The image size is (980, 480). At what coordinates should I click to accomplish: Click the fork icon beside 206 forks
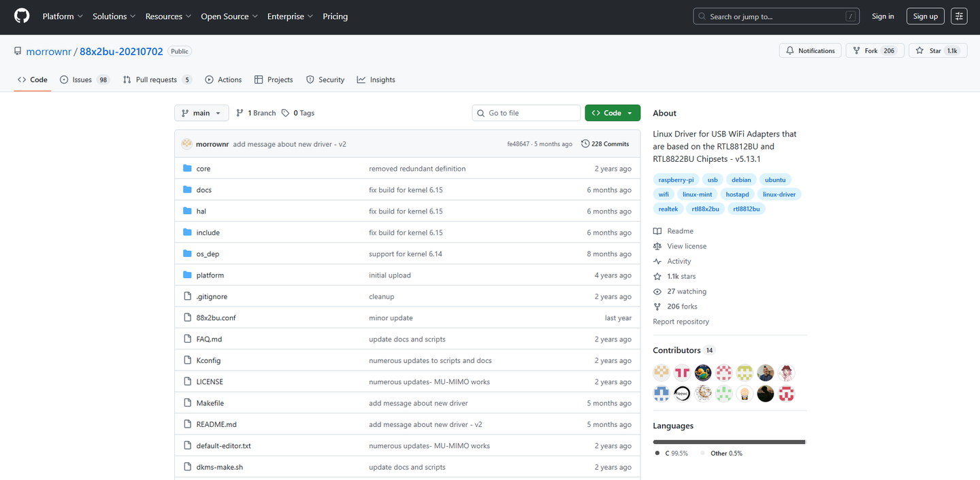pos(657,307)
